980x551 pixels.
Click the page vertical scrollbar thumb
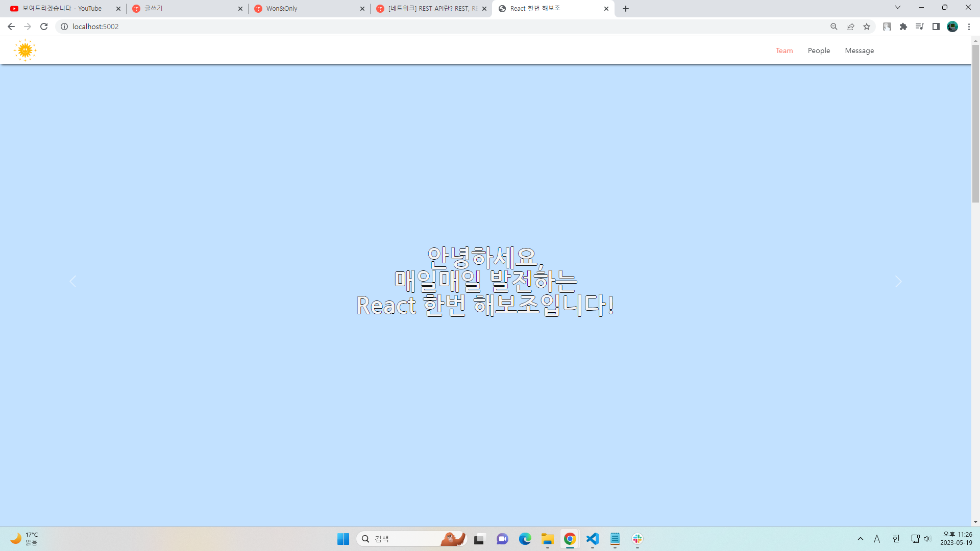975,122
